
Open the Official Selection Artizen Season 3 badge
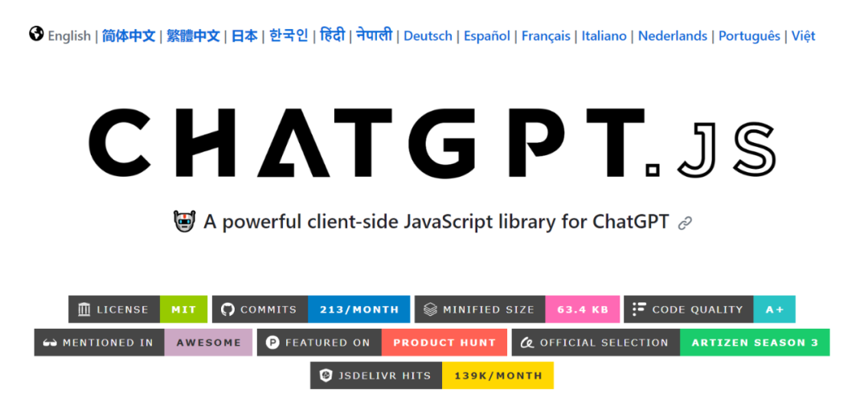[x=671, y=342]
